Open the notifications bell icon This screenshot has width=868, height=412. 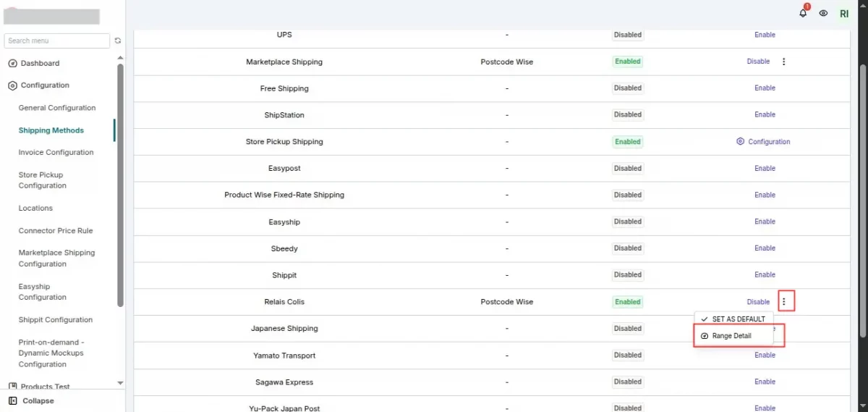tap(803, 13)
